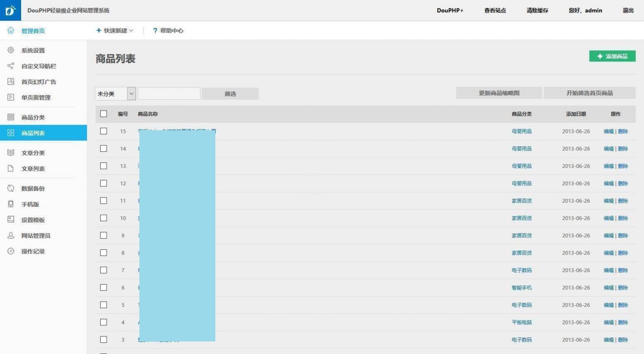
Task: Click 电子数码 category in row 5
Action: pos(522,305)
